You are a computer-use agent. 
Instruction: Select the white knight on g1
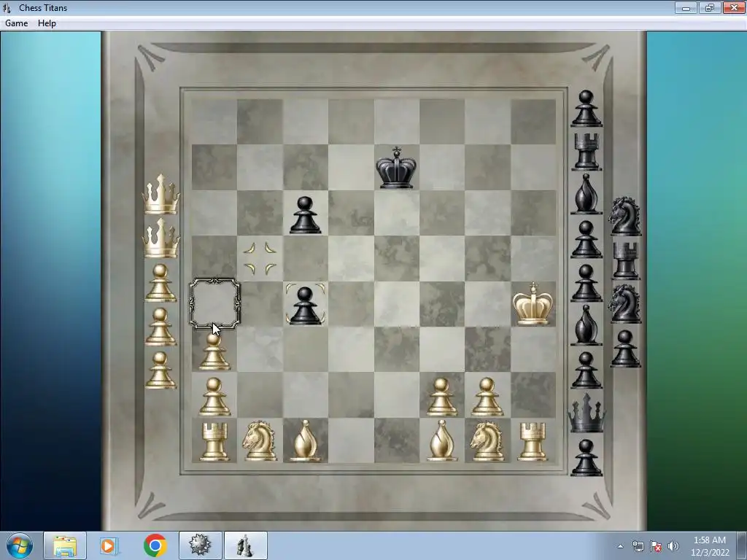[487, 440]
